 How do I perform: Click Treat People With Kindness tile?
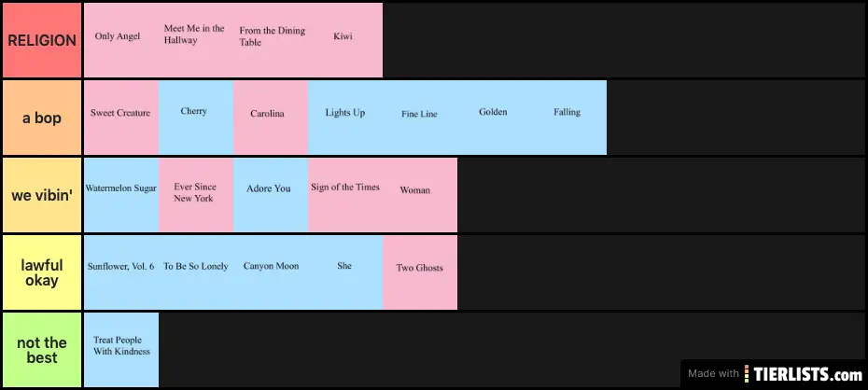coord(121,349)
